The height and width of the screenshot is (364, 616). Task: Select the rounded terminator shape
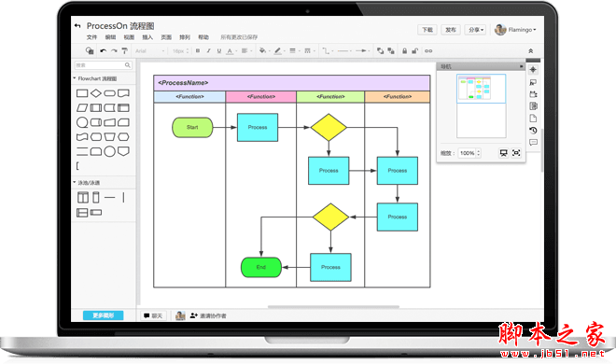pos(109,93)
